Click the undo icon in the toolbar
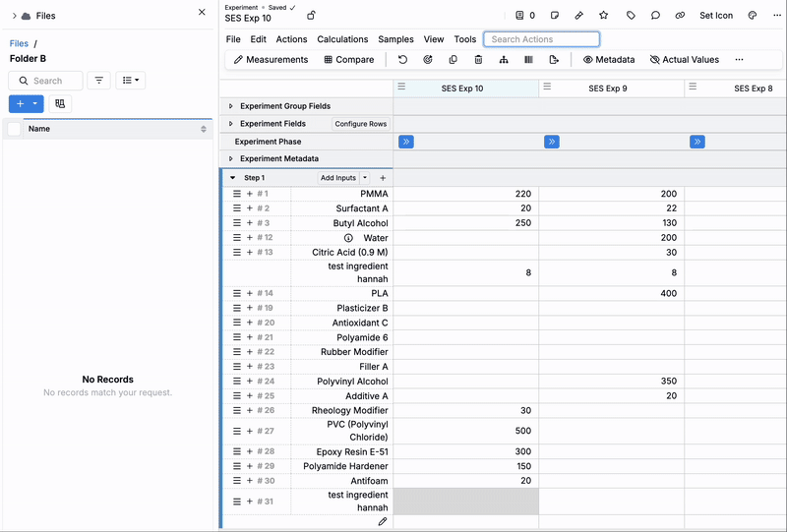 (x=402, y=60)
